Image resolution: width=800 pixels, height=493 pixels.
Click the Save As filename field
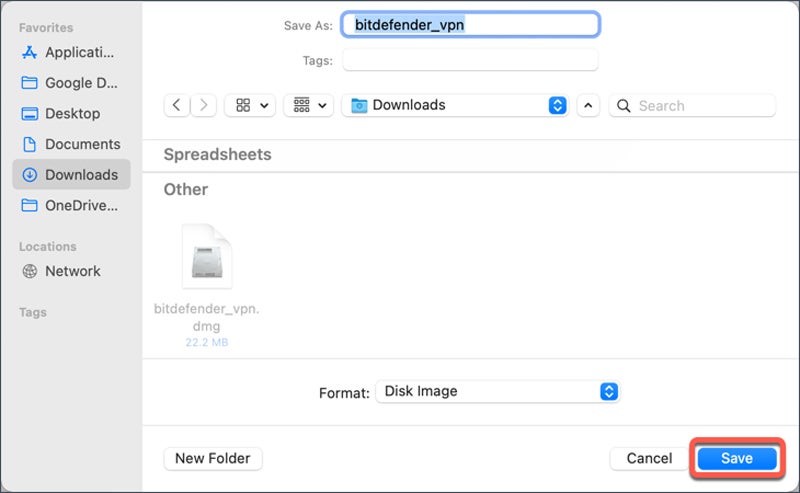470,24
